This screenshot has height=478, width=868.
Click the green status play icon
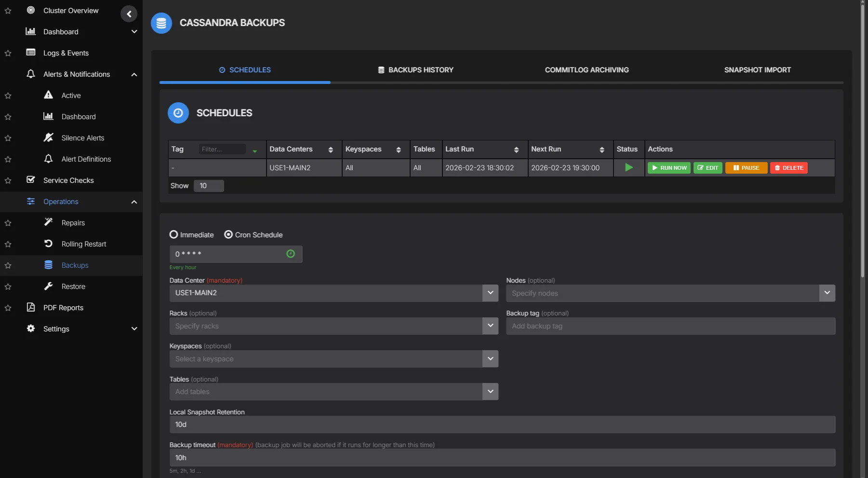(628, 168)
